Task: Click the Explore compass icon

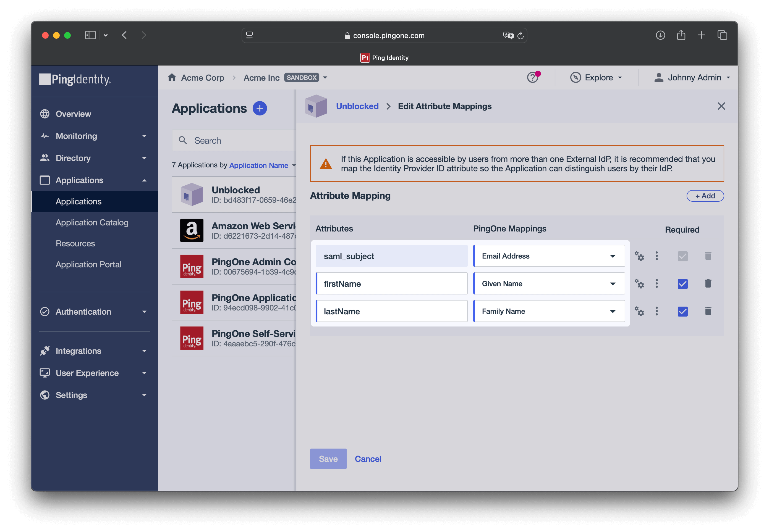Action: click(575, 78)
